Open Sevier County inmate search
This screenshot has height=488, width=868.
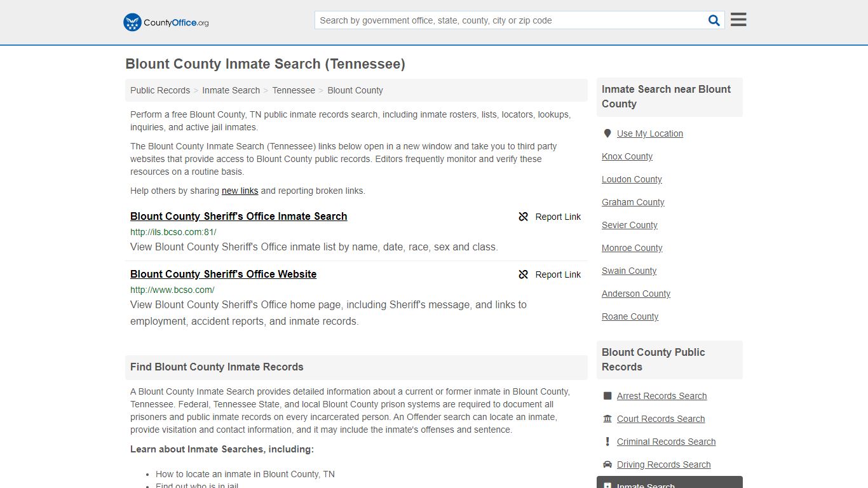coord(630,225)
